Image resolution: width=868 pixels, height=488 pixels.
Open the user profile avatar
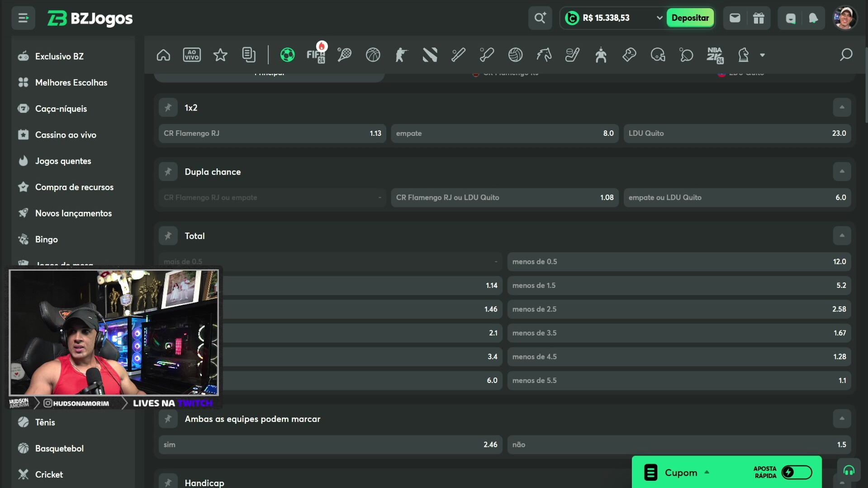pyautogui.click(x=844, y=18)
